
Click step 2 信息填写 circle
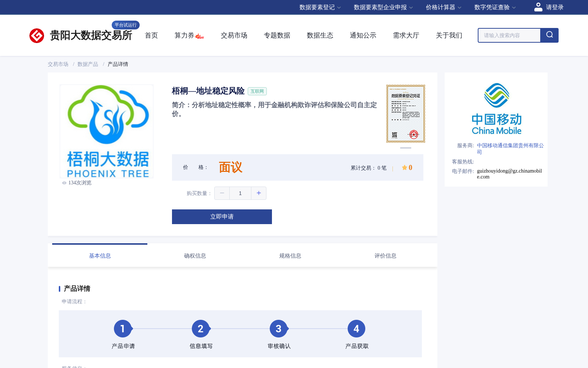coord(201,329)
